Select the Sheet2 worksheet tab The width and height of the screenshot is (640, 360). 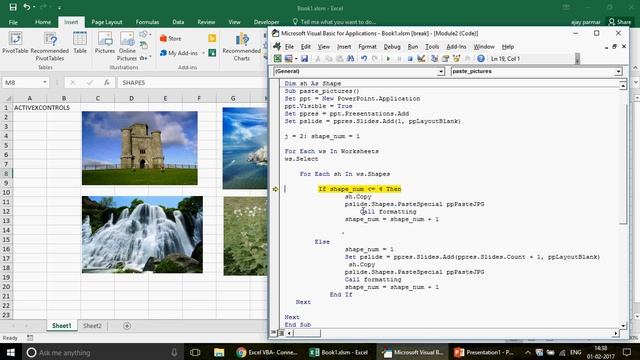[x=92, y=326]
